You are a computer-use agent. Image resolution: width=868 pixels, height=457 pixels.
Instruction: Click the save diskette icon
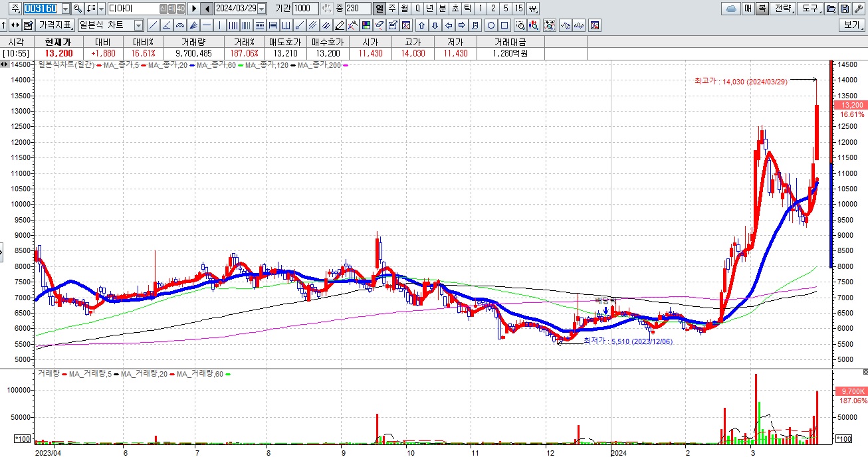845,9
